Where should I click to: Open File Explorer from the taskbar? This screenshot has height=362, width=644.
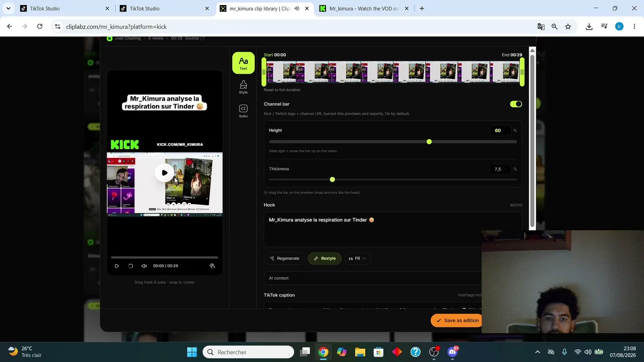pos(360,352)
